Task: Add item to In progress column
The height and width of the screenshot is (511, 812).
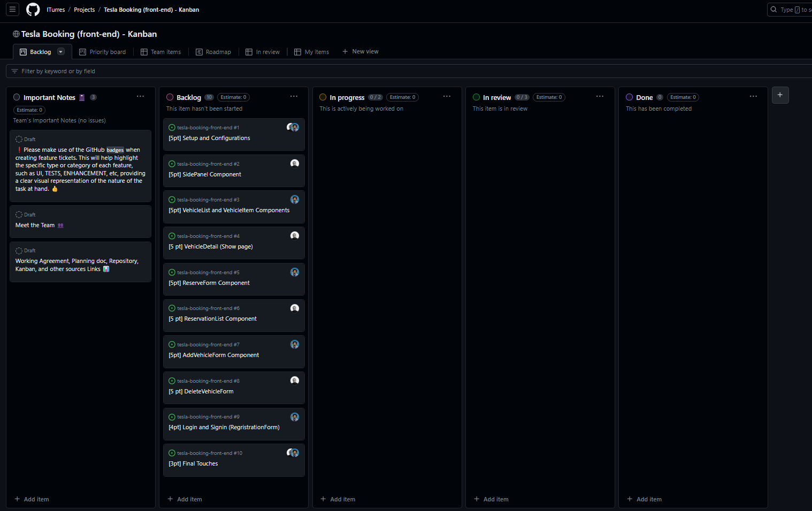Action: (338, 499)
